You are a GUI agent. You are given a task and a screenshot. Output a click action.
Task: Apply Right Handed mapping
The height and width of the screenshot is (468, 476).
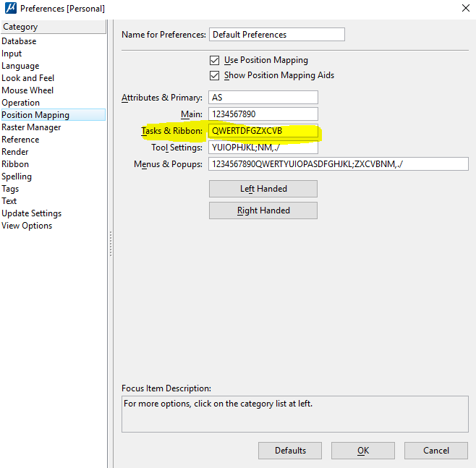coord(263,210)
